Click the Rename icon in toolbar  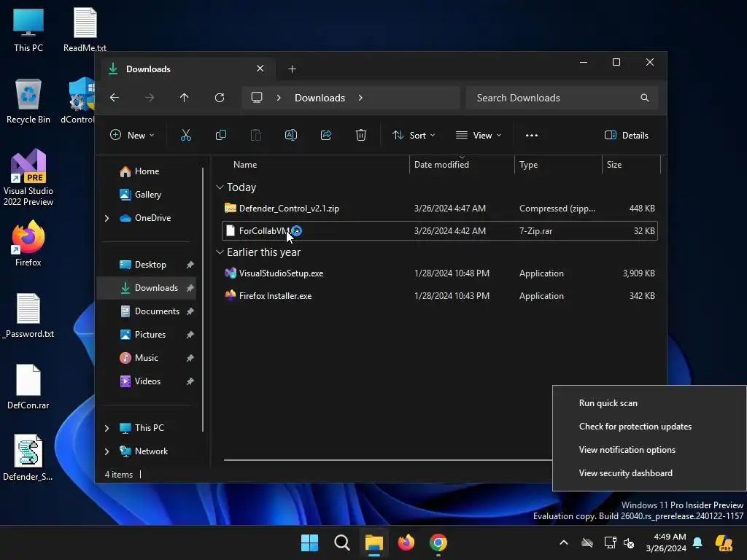290,135
